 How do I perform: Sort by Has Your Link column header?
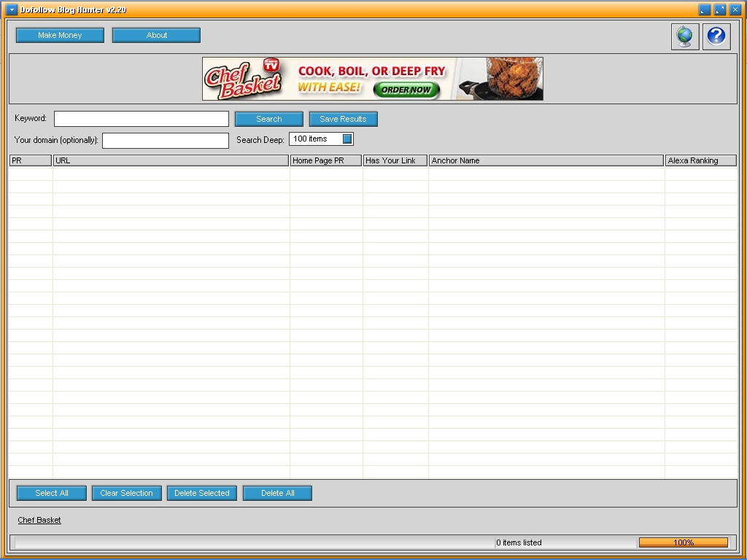(x=395, y=160)
